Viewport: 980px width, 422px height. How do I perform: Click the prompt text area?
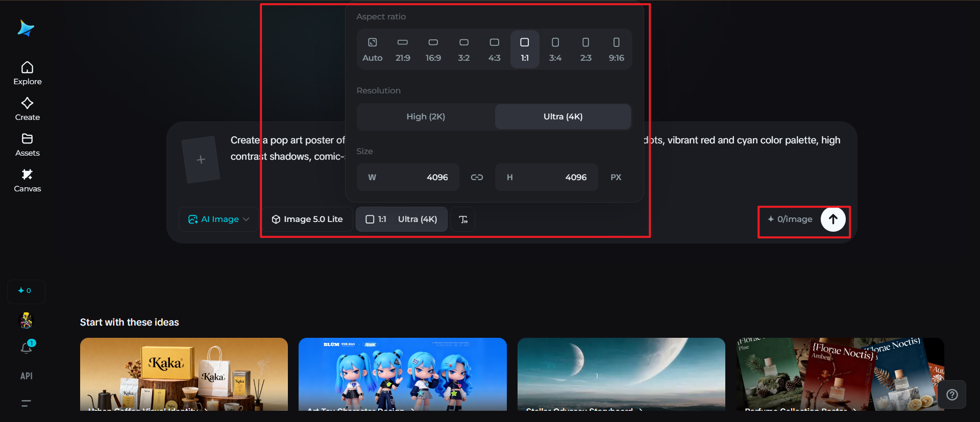point(536,148)
